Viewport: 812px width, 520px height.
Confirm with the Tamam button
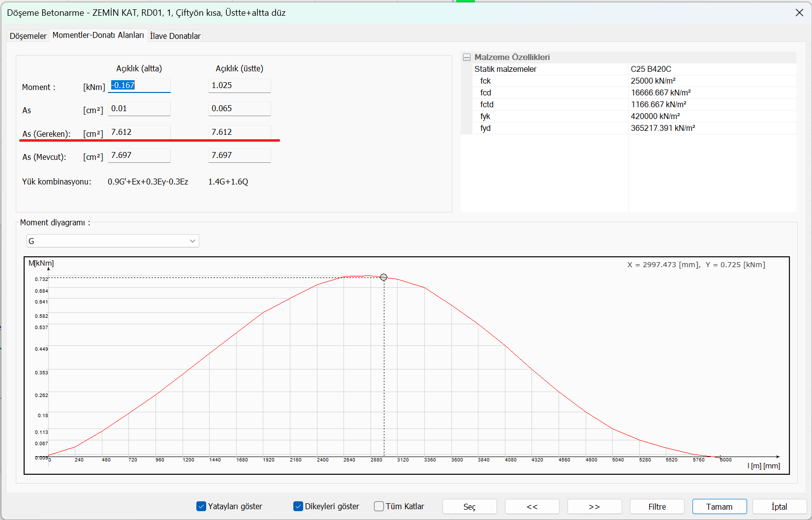click(719, 507)
